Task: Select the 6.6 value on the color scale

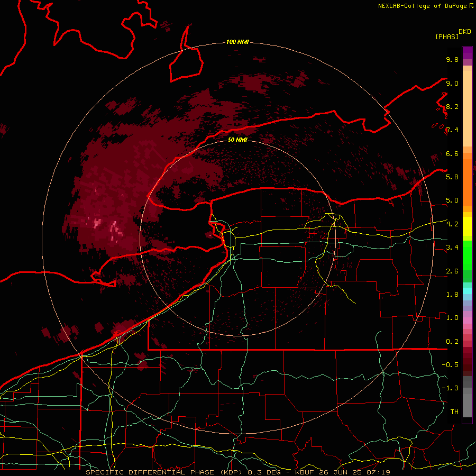Action: [x=452, y=153]
